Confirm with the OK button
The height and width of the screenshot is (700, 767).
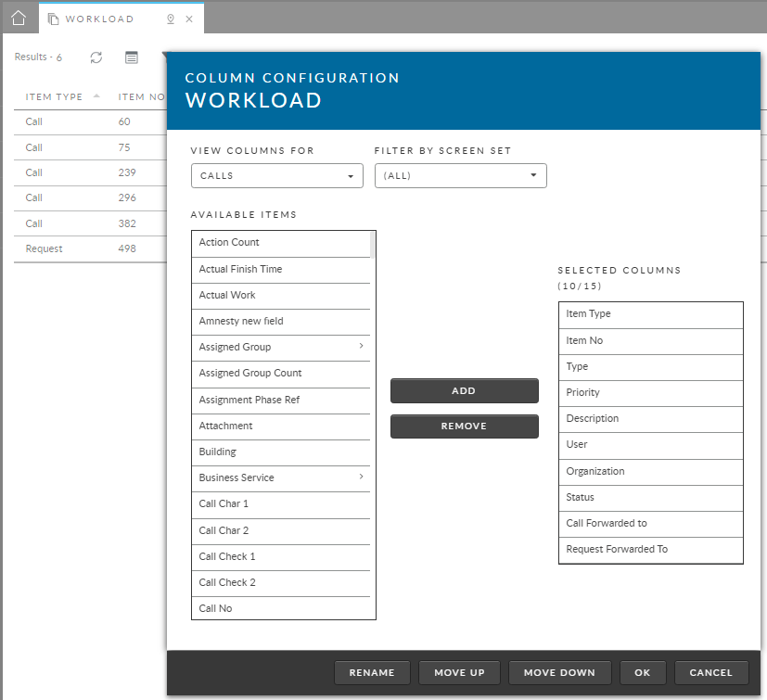click(643, 673)
